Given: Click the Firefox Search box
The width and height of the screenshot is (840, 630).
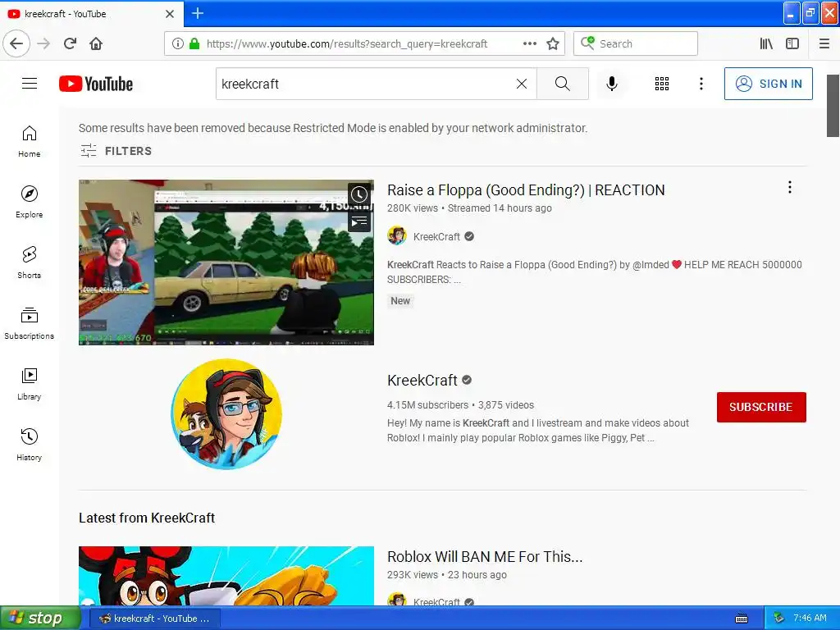Looking at the screenshot, I should click(636, 43).
